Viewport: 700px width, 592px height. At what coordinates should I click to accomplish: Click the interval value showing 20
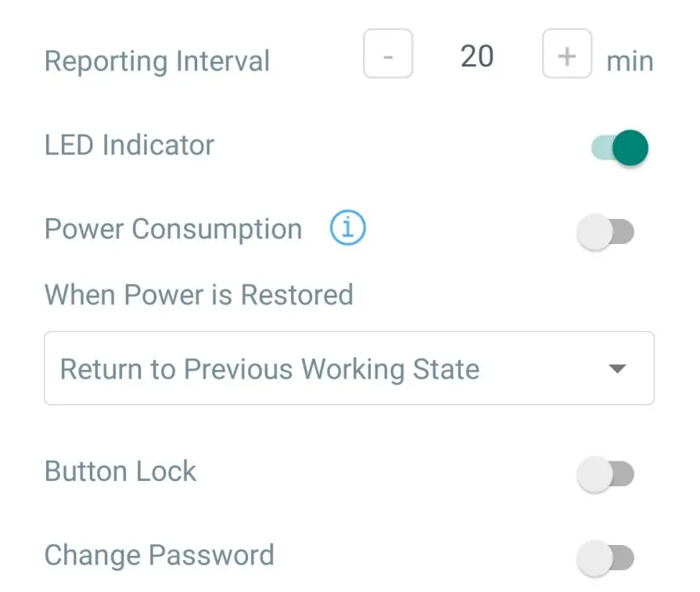click(476, 55)
